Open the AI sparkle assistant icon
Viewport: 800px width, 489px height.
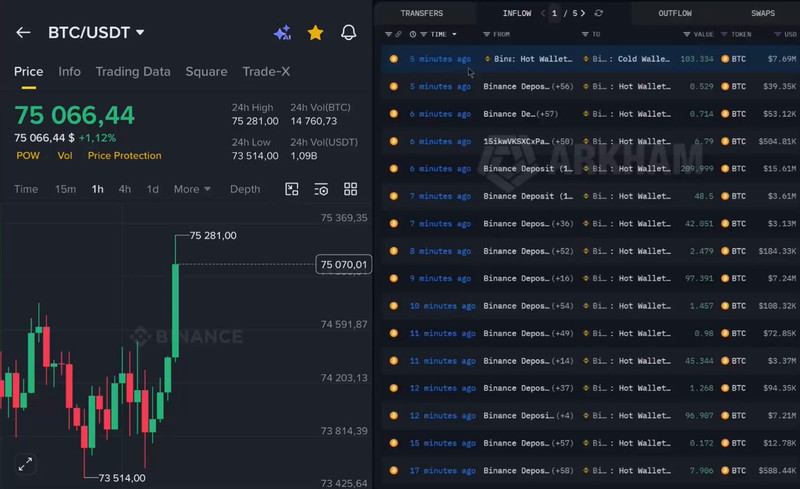tap(282, 33)
